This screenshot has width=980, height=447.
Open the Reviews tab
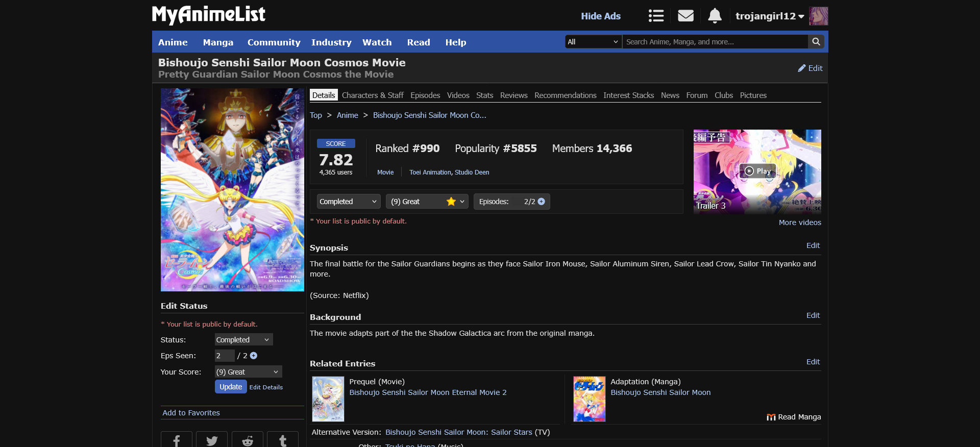pyautogui.click(x=513, y=95)
